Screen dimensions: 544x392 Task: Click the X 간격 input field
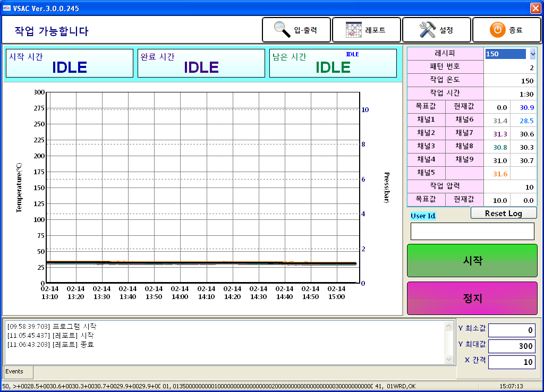tap(511, 362)
